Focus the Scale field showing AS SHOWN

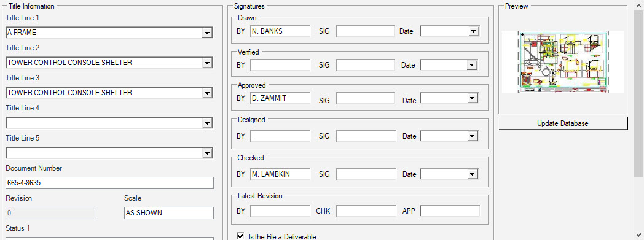(169, 213)
